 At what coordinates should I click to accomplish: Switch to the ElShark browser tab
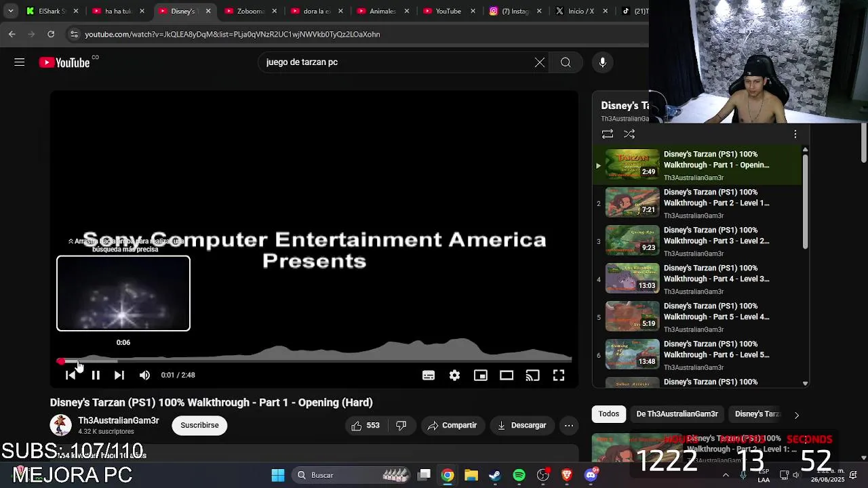[x=52, y=11]
